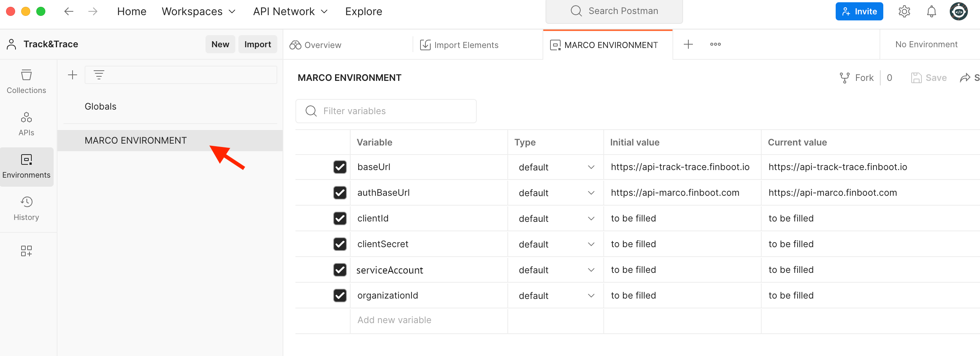Open the settings gear icon

click(904, 11)
